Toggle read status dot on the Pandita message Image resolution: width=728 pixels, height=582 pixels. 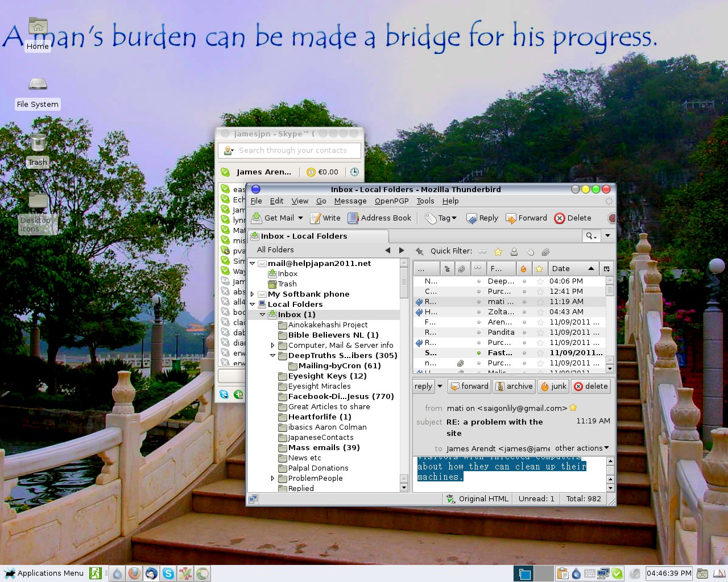479,332
